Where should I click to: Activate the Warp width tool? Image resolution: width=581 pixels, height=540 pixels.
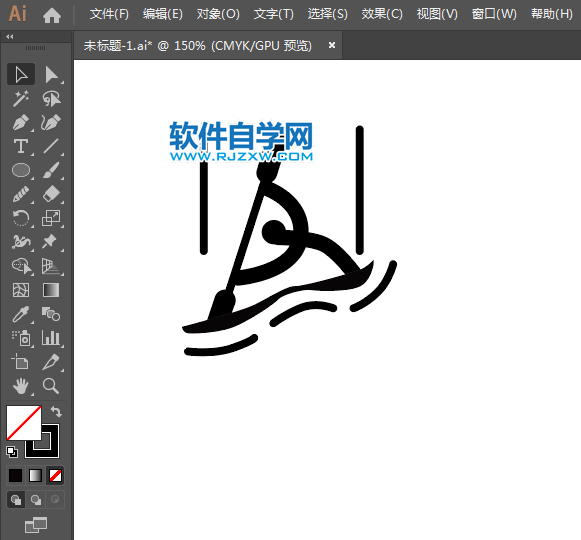coord(21,242)
